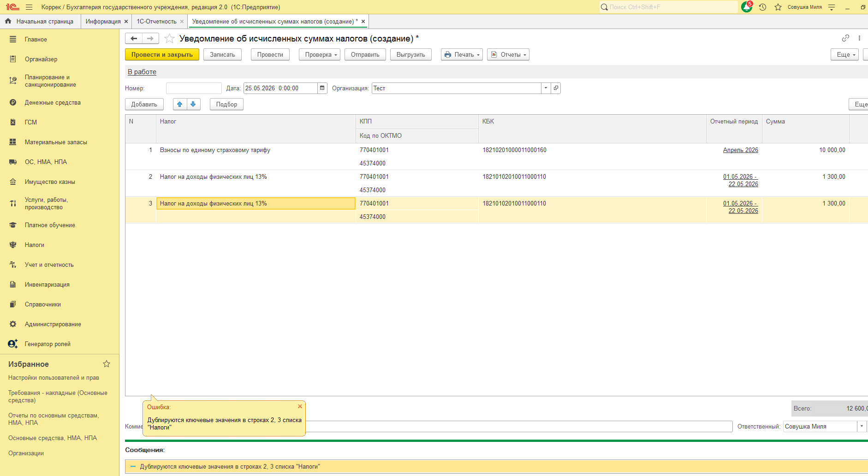Viewport: 868px width, 476px height.
Task: Open the Апрель 2026 period link
Action: [741, 150]
